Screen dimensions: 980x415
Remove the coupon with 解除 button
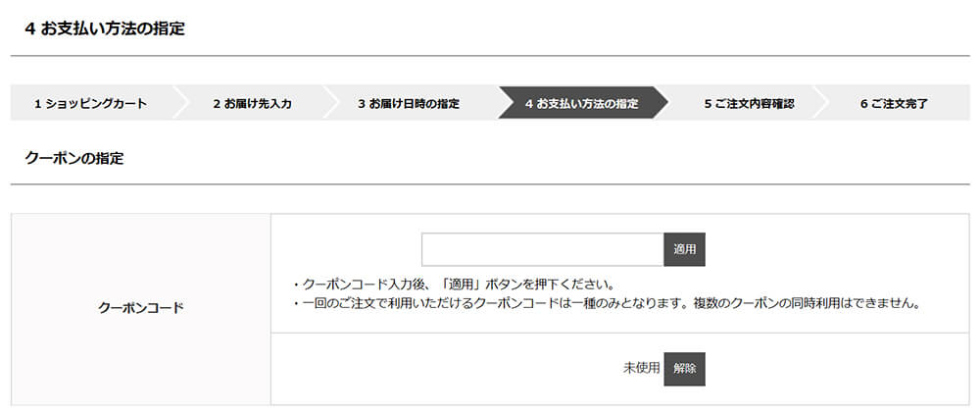coord(684,369)
